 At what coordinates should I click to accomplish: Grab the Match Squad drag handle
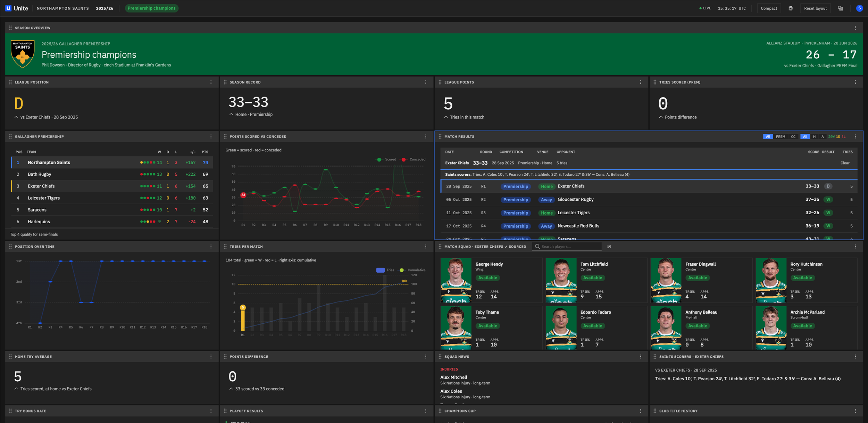click(x=440, y=247)
